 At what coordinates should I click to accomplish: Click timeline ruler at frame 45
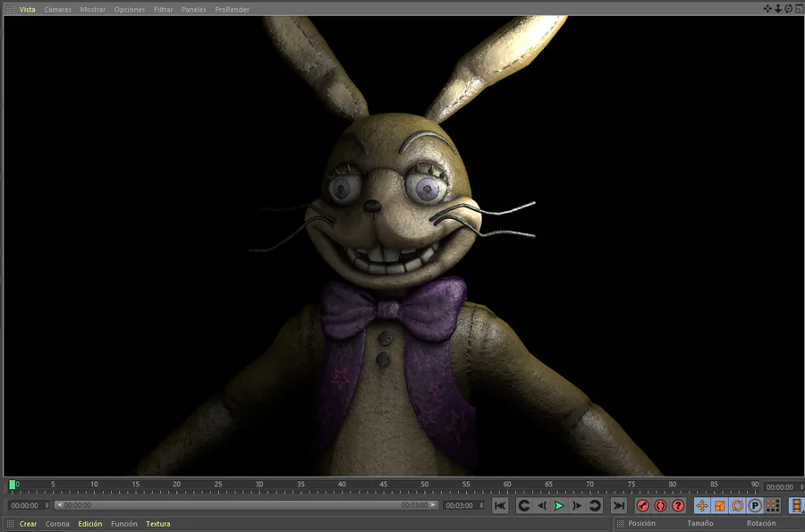click(x=384, y=486)
